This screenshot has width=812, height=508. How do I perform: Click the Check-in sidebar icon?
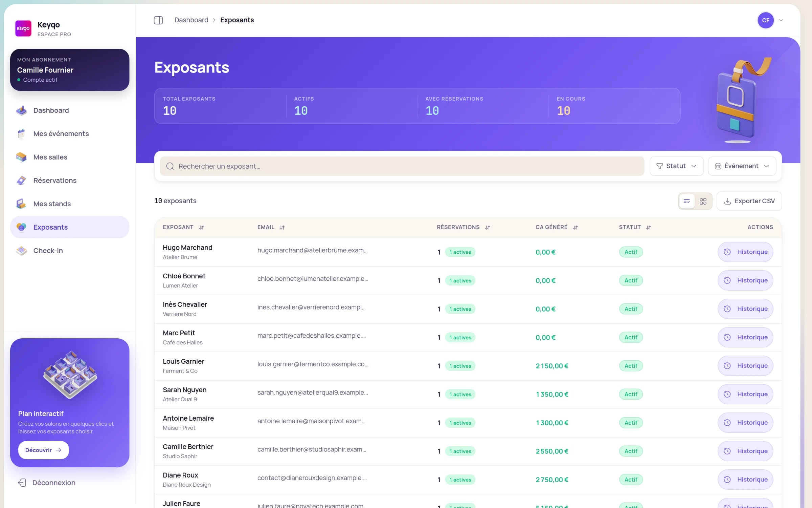pyautogui.click(x=21, y=251)
